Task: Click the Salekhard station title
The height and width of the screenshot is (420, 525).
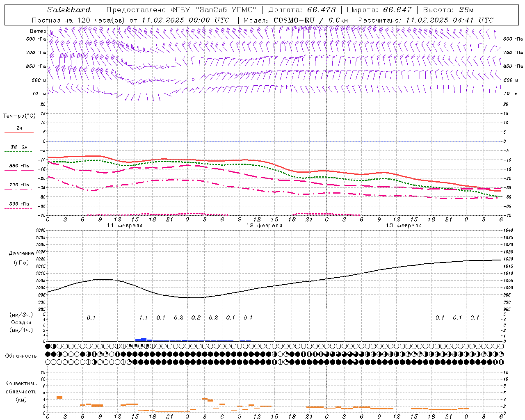Action: pos(69,10)
